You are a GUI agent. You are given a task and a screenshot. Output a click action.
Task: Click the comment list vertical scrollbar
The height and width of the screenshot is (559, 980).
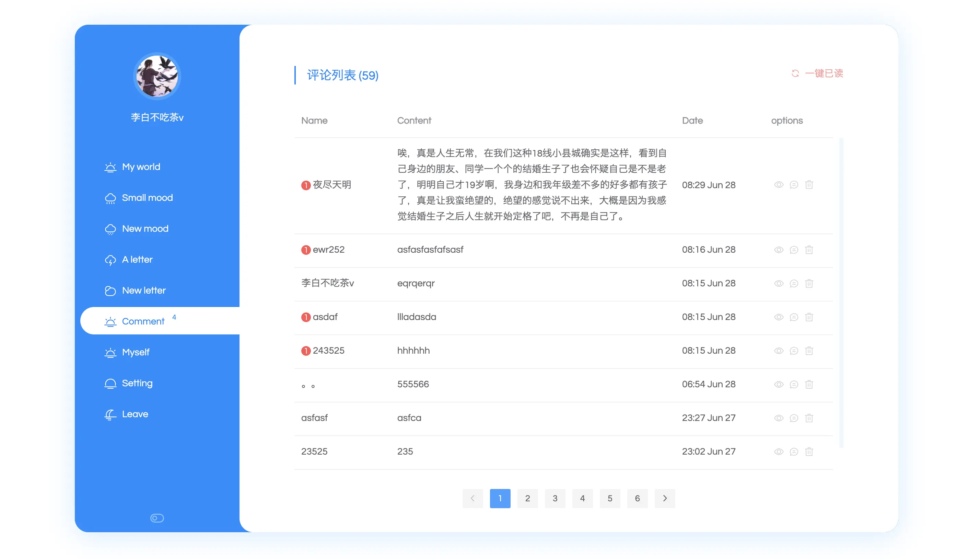coord(841,293)
